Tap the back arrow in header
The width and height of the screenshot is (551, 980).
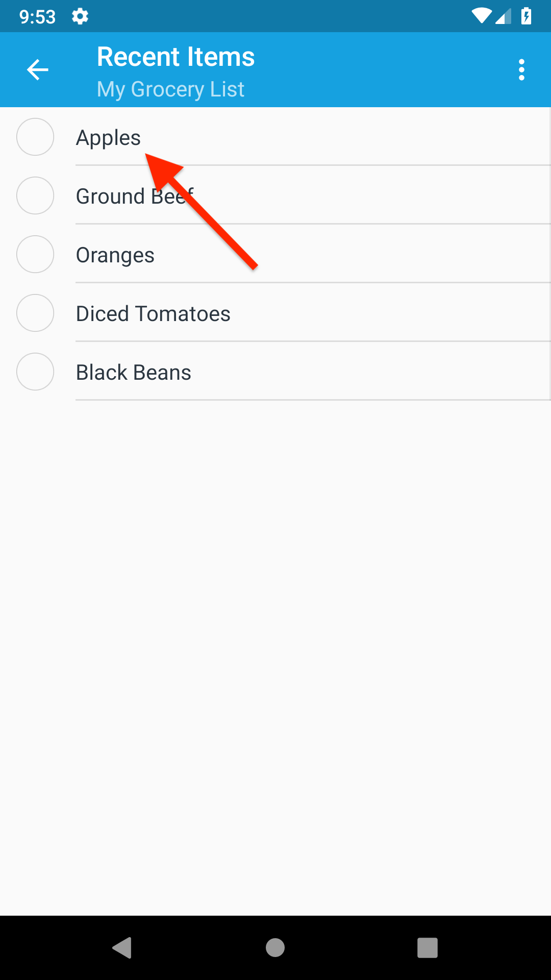click(37, 70)
